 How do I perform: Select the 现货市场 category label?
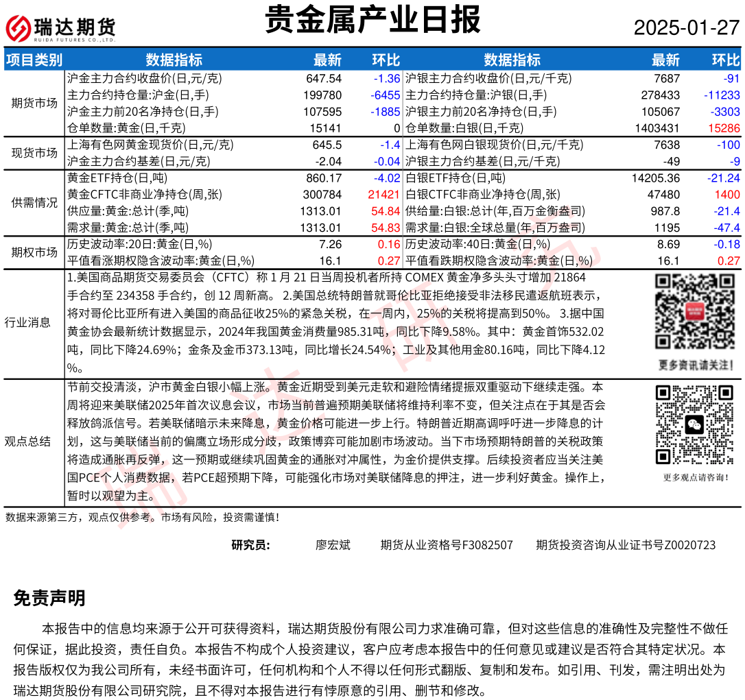coord(34,153)
